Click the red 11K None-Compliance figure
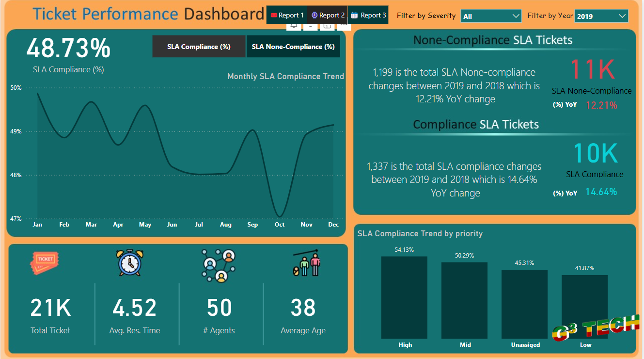 (592, 69)
